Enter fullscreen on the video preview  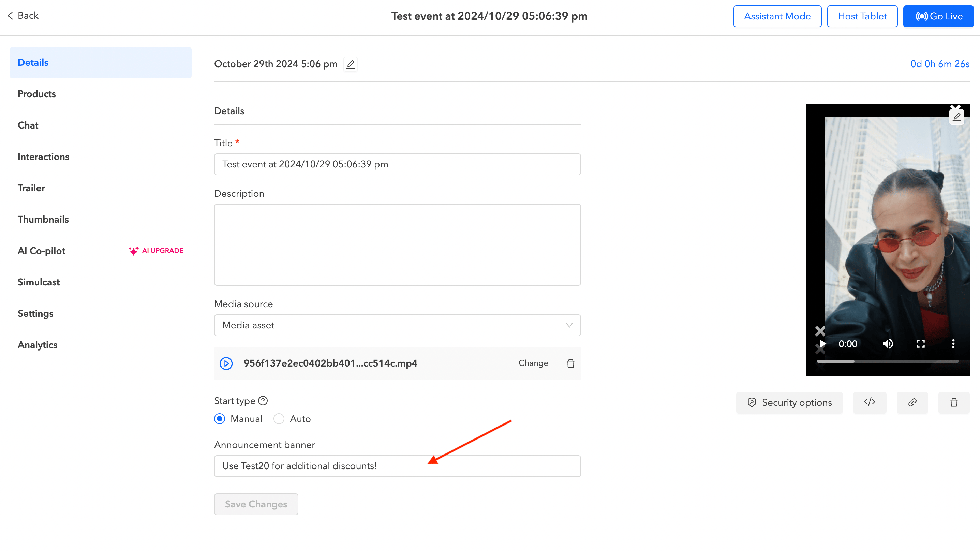point(920,344)
